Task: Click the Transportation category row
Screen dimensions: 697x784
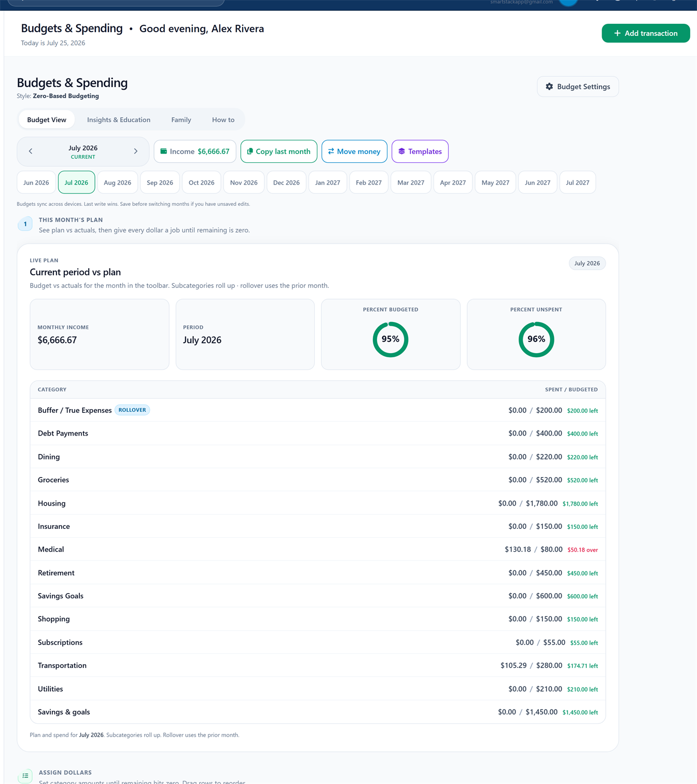Action: (x=318, y=665)
